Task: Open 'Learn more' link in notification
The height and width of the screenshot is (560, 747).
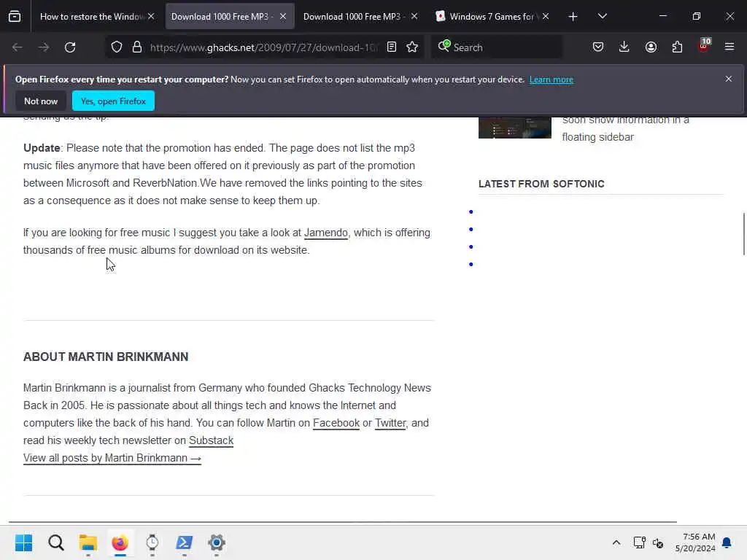Action: [551, 79]
